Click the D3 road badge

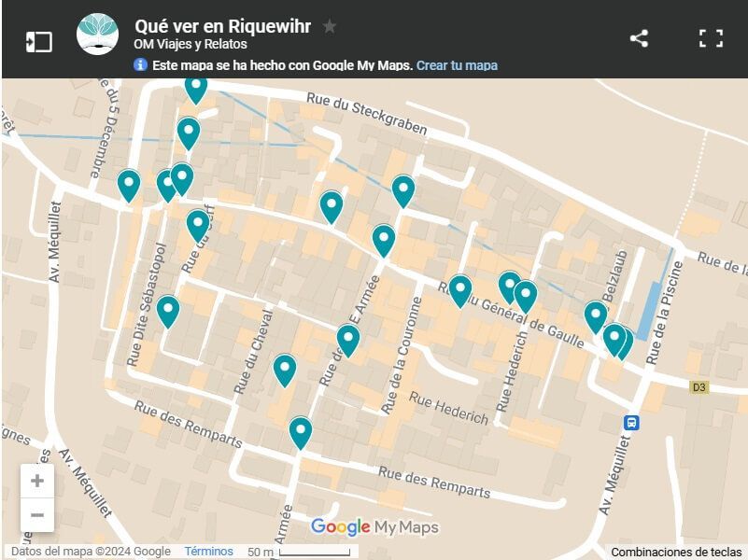[699, 387]
